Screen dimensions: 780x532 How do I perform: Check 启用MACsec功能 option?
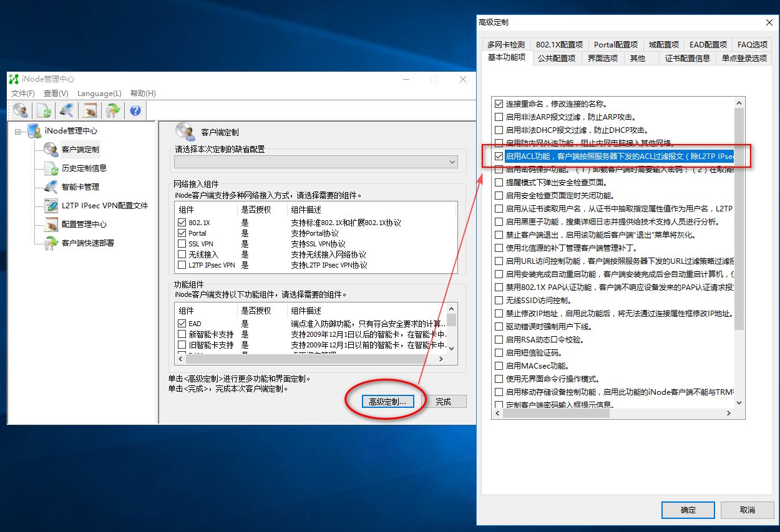[499, 365]
